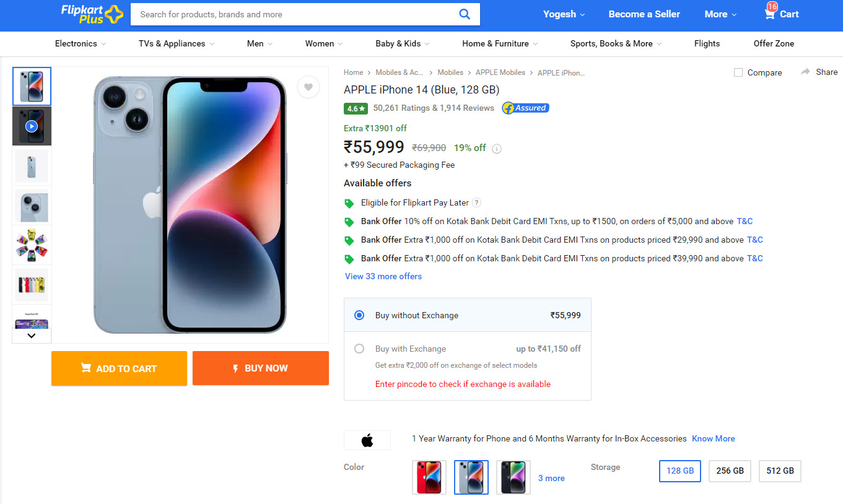Viewport: 843px width, 504px height.
Task: Expand the Yogesh account dropdown
Action: point(564,14)
